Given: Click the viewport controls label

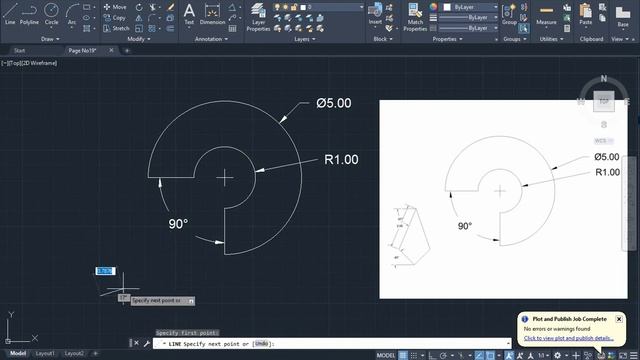Looking at the screenshot, I should [29, 63].
